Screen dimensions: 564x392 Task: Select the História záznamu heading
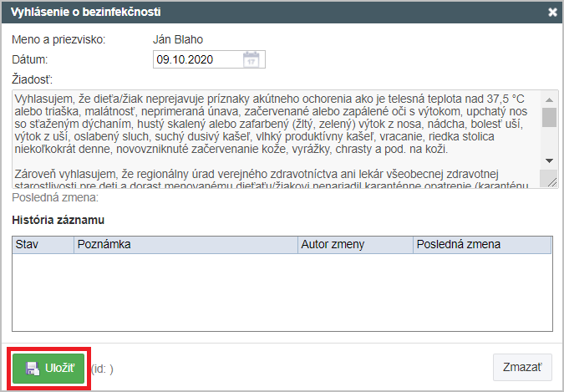click(57, 220)
